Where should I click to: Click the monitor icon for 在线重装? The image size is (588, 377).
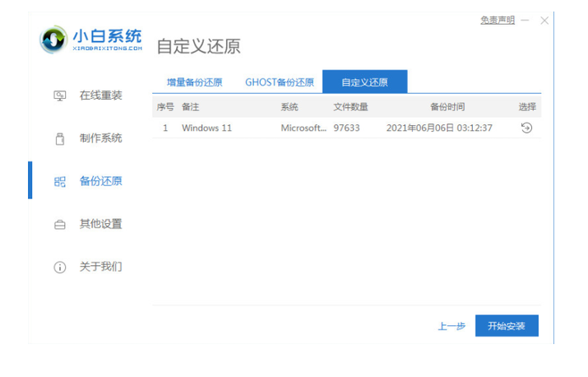click(x=59, y=95)
